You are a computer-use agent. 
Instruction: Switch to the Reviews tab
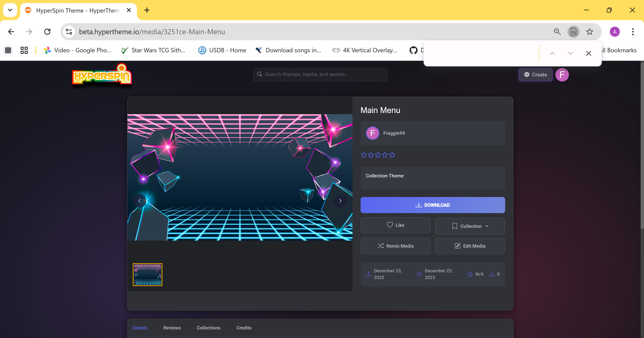click(x=172, y=327)
